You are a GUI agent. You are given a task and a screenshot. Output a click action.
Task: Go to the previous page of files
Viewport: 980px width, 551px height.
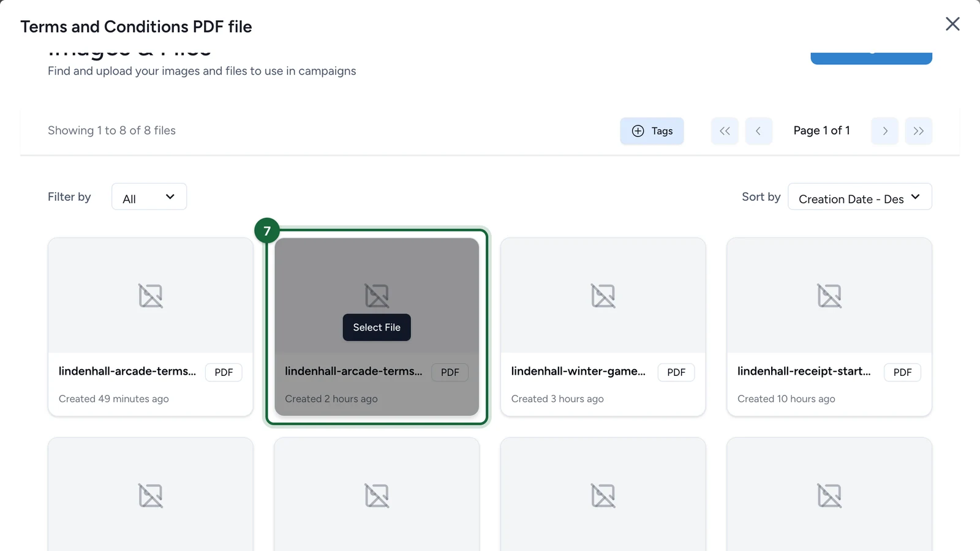point(758,131)
